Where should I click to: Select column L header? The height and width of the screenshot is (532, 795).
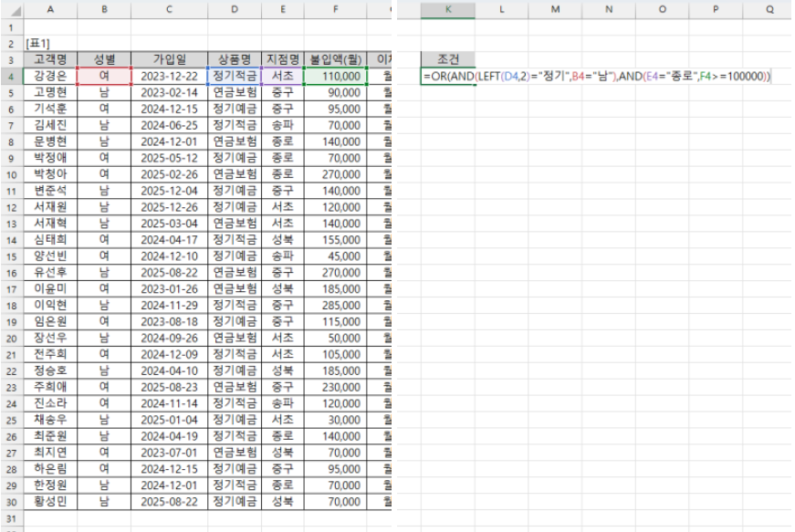[x=501, y=10]
